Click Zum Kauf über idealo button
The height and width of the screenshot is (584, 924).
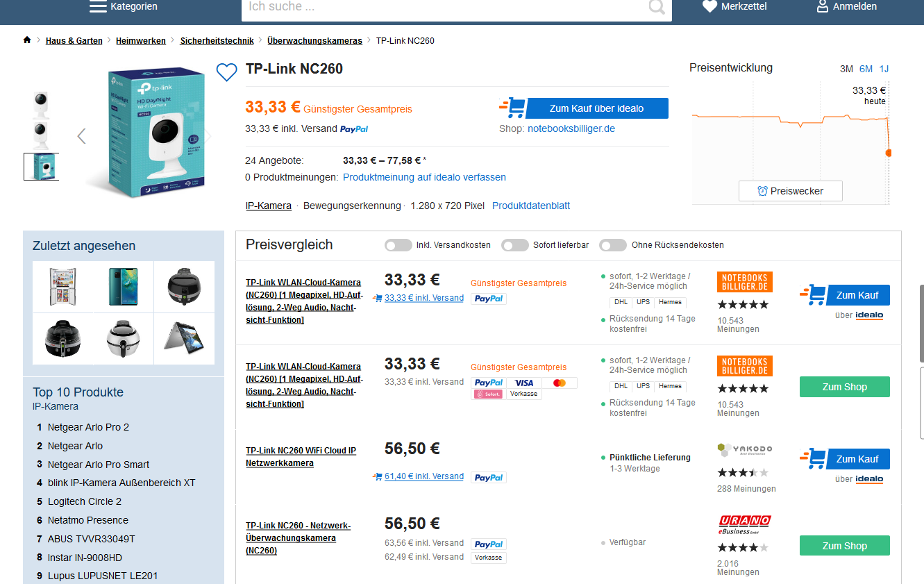(x=596, y=108)
